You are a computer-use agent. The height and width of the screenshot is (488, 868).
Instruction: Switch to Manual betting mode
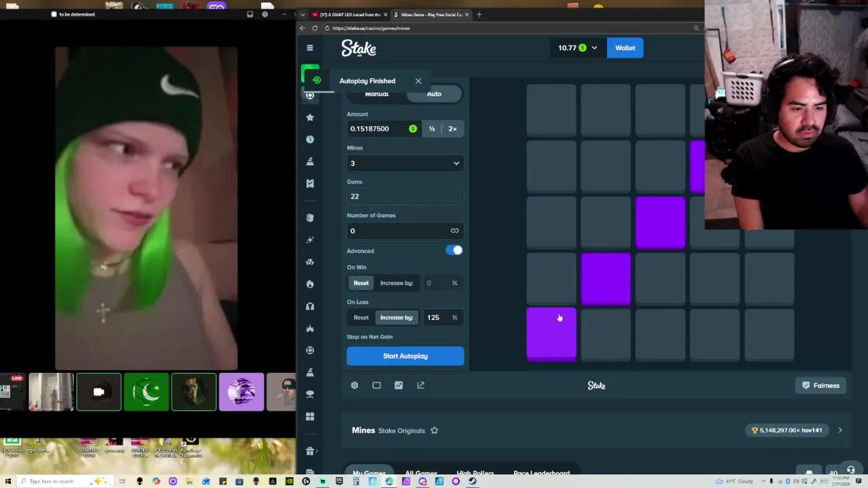click(377, 94)
